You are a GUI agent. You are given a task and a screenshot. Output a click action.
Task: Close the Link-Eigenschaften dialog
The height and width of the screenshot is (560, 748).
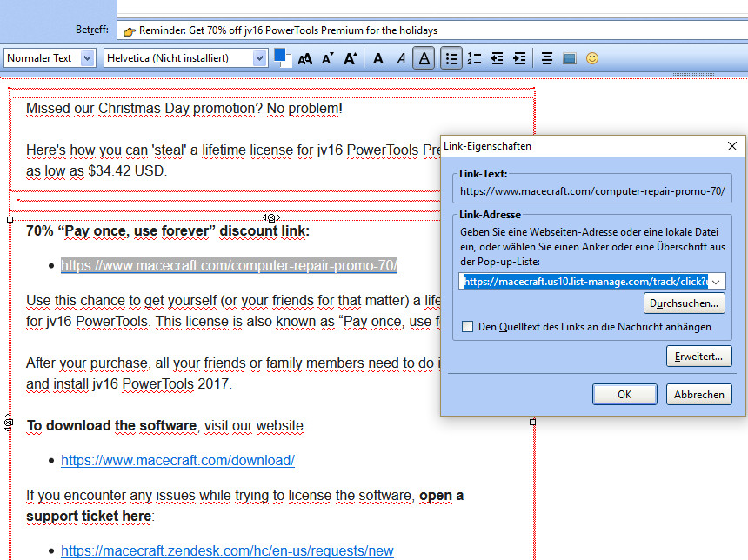tap(732, 146)
